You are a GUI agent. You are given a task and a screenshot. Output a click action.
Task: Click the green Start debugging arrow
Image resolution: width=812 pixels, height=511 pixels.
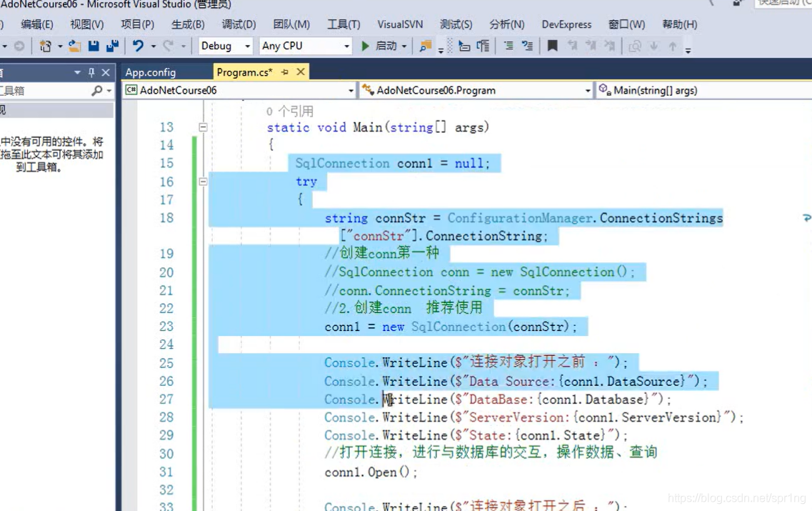coord(365,46)
